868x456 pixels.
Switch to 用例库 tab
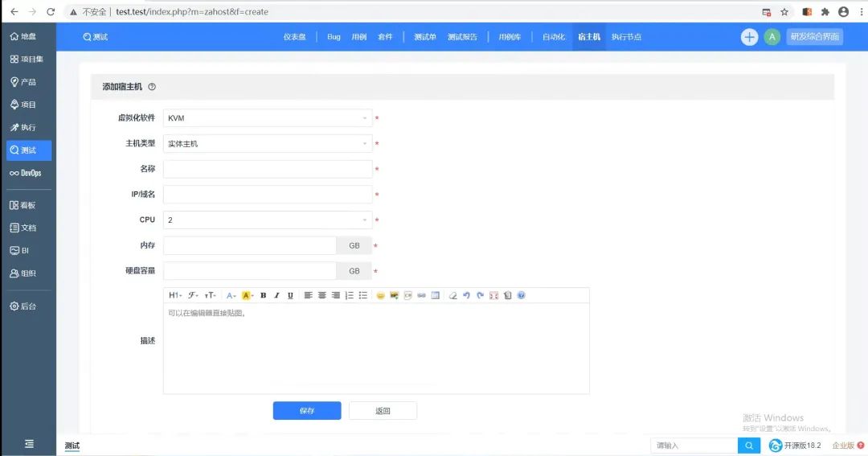510,37
